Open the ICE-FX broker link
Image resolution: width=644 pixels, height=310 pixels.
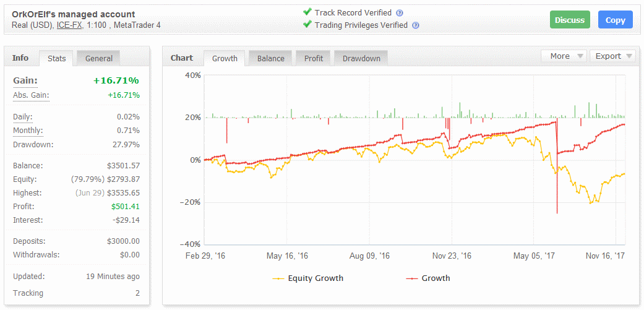click(69, 25)
